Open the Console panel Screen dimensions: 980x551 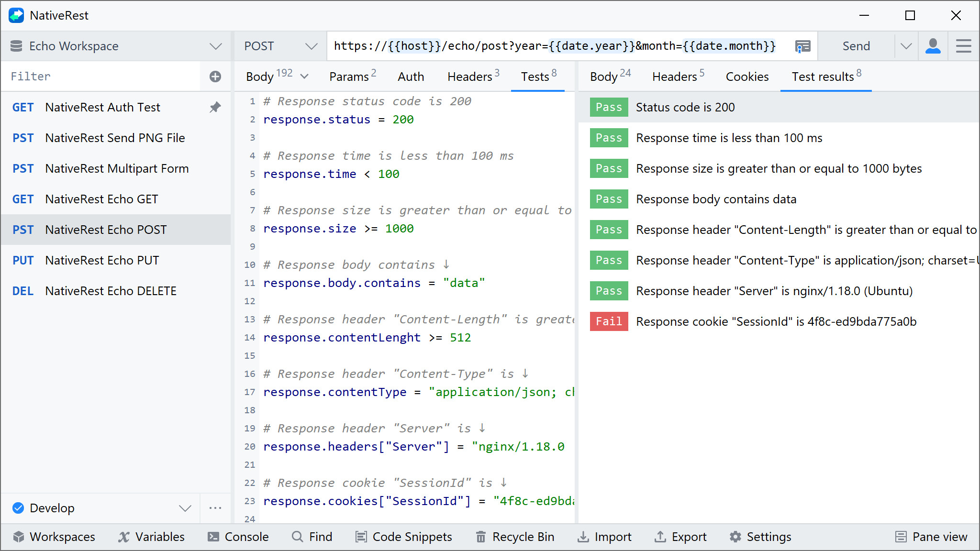[x=238, y=537]
